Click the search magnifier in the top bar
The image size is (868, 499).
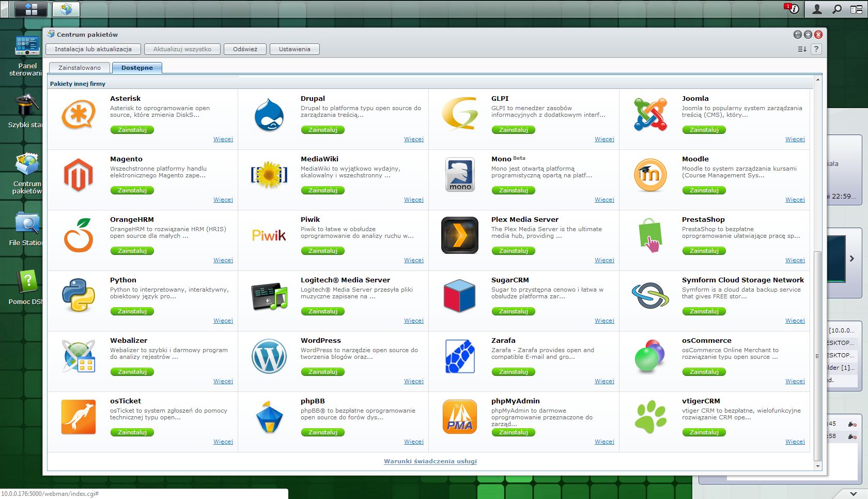point(837,9)
